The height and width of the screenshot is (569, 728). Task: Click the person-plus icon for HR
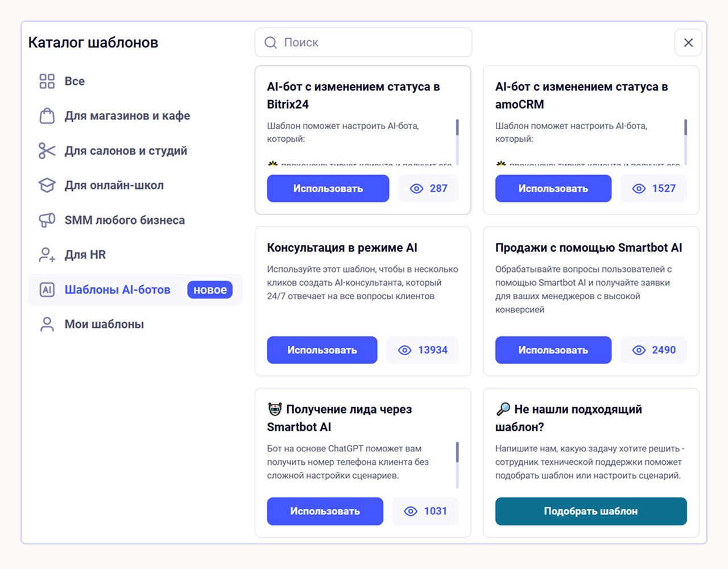[x=47, y=255]
